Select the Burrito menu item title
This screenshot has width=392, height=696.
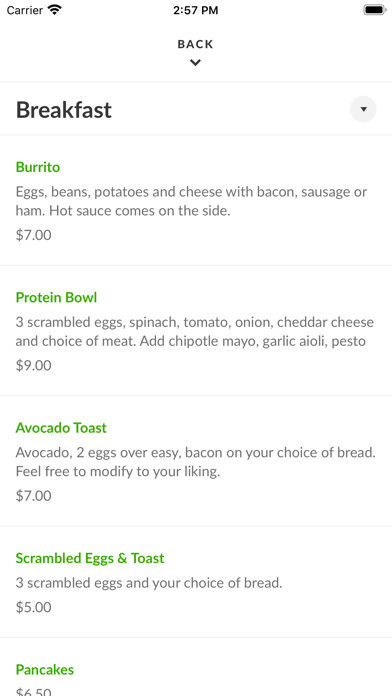click(38, 167)
